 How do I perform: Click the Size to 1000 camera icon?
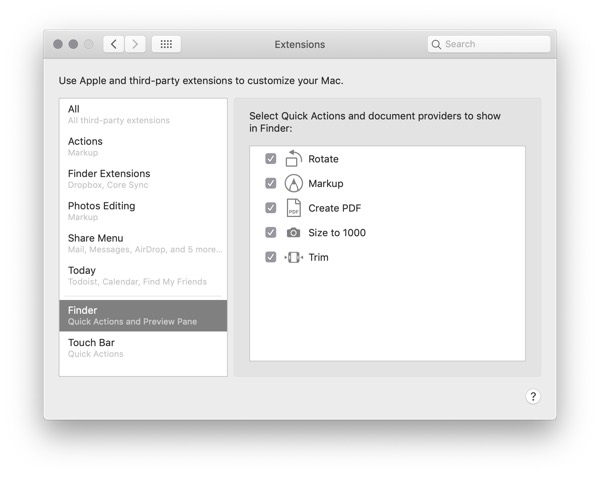[293, 232]
